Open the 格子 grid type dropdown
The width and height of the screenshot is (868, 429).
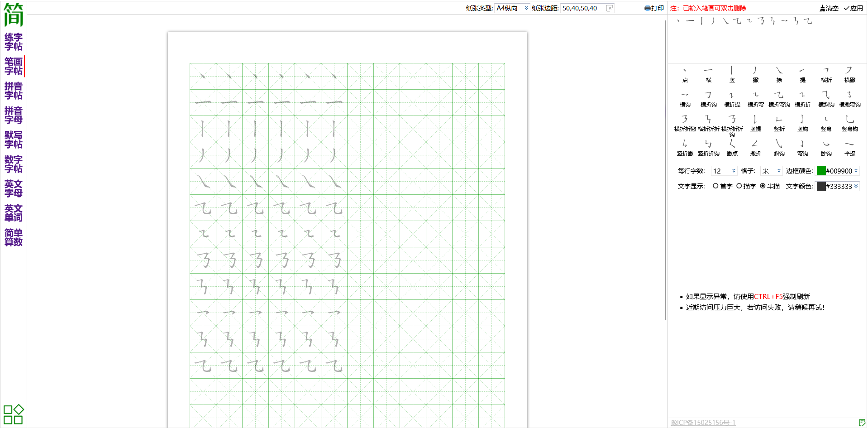pos(771,171)
